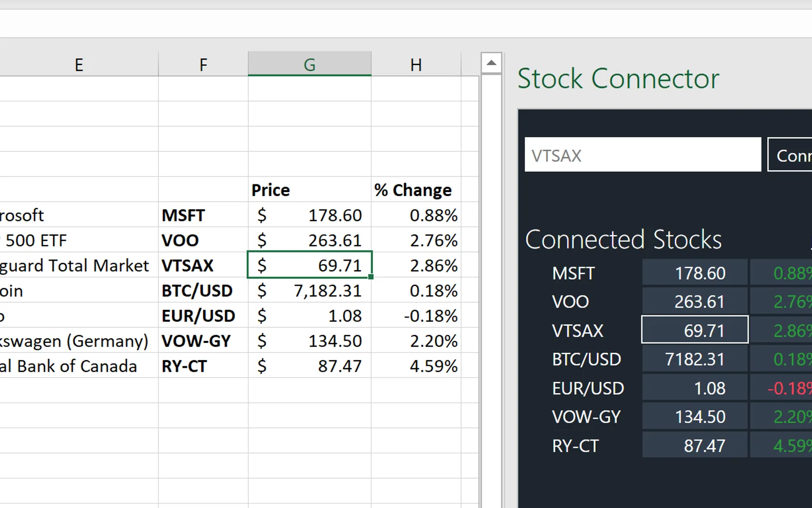This screenshot has height=508, width=812.
Task: Select the $87.47 price cell in the spreadsheet
Action: click(310, 366)
